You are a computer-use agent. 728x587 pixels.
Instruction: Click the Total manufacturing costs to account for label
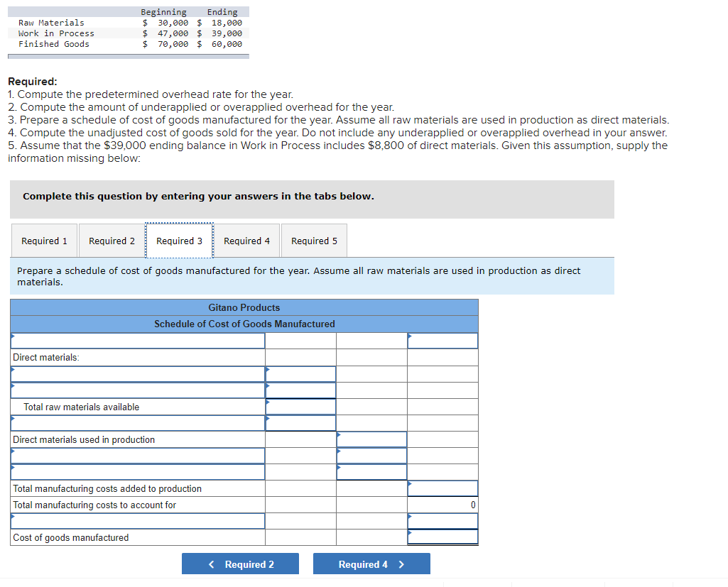pyautogui.click(x=94, y=505)
